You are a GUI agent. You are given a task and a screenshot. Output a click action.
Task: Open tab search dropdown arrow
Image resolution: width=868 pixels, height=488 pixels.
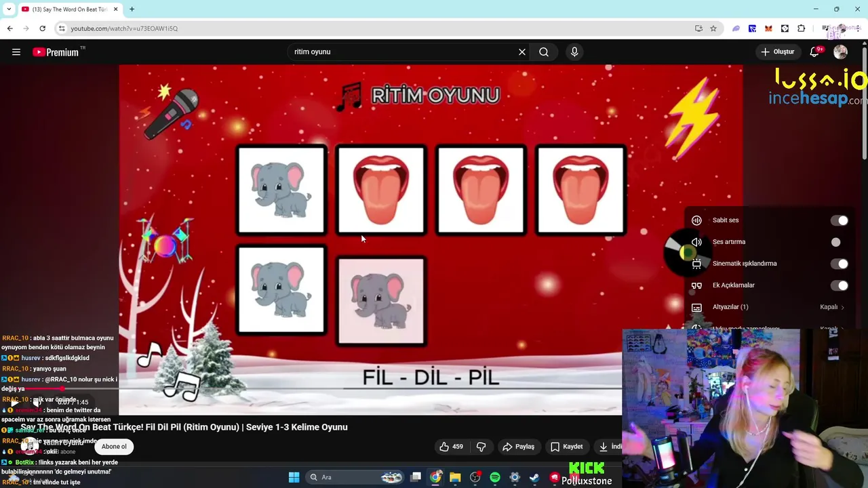pos(9,9)
